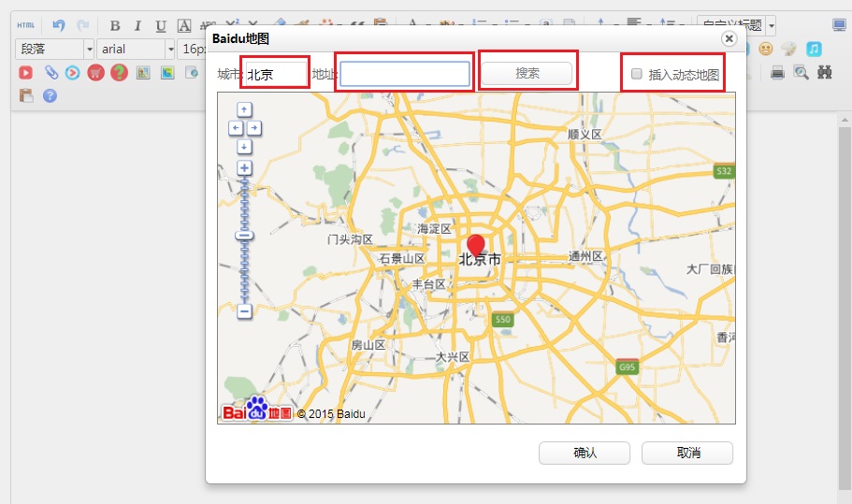The height and width of the screenshot is (504, 852).
Task: Click the 海淀区 label on map
Action: pyautogui.click(x=434, y=229)
